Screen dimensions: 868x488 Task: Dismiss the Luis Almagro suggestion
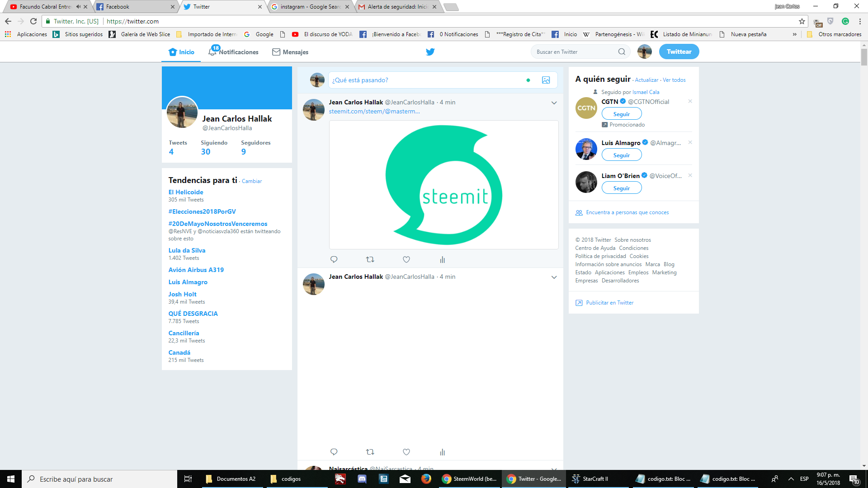(690, 142)
